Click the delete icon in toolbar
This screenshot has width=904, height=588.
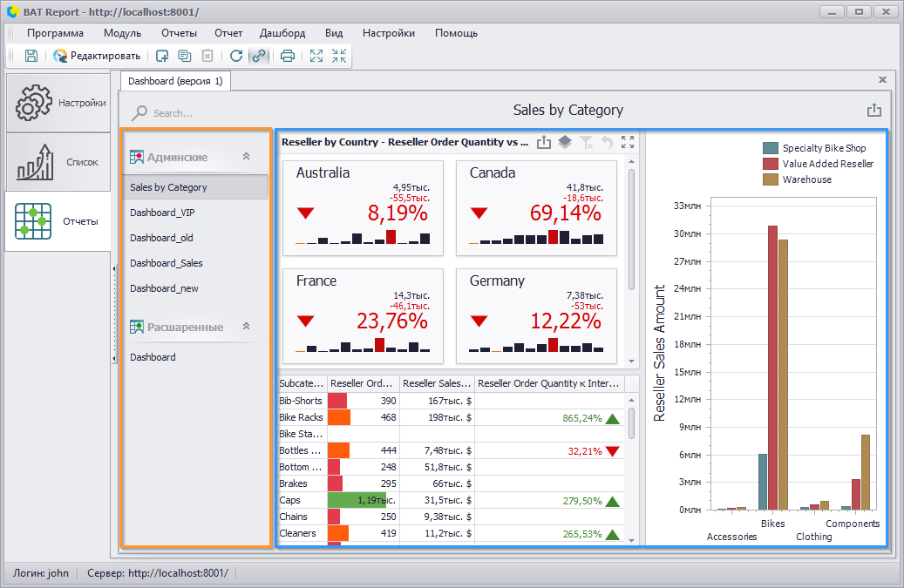click(207, 55)
